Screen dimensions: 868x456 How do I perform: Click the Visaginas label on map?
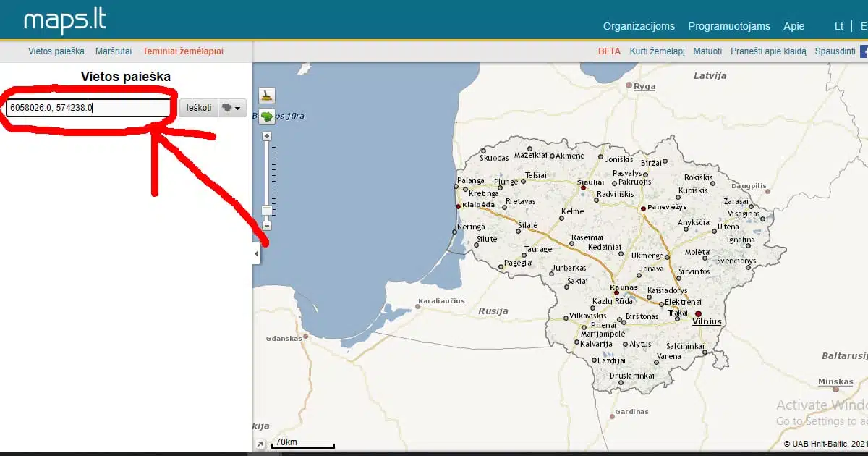coord(744,214)
